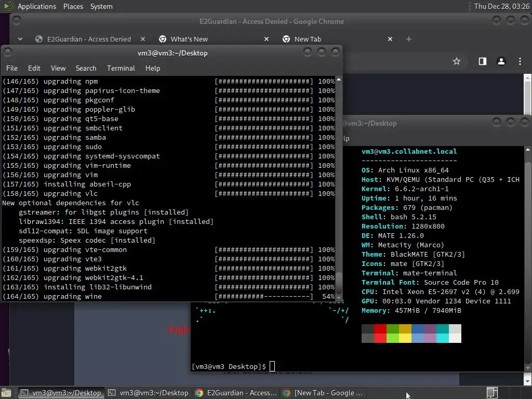The image size is (532, 399).
Task: Expand Chrome tab search chevron
Action: point(20,39)
